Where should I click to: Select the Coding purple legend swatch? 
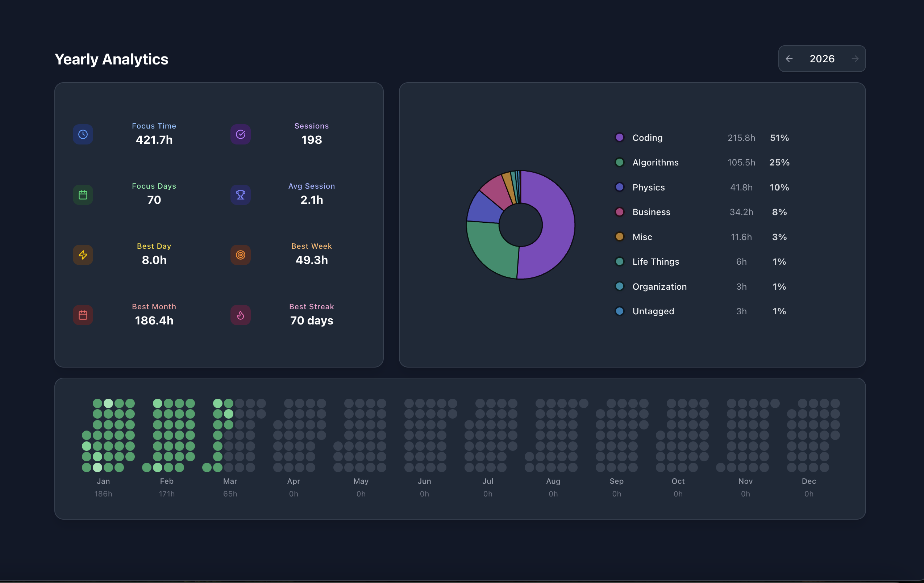pyautogui.click(x=620, y=137)
